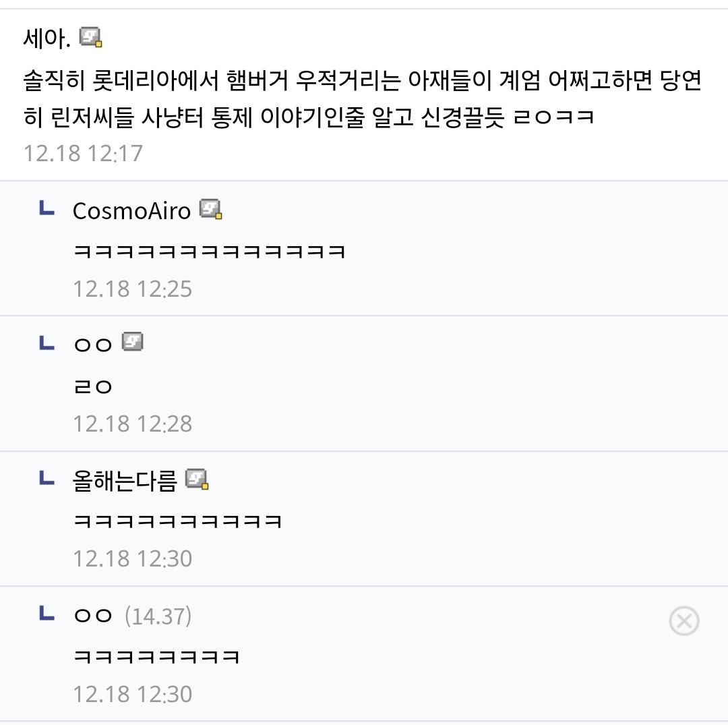This screenshot has height=725, width=728.
Task: Click the ㅇㅇ nickname with IP (14.37)
Action: [93, 616]
